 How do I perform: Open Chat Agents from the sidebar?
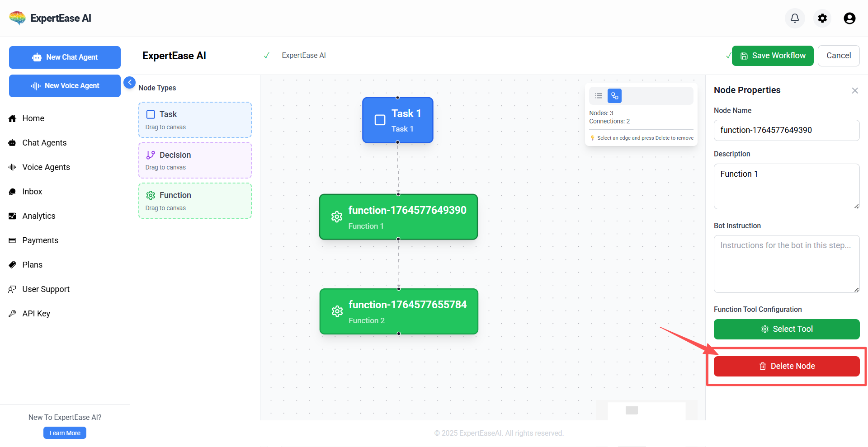click(44, 143)
